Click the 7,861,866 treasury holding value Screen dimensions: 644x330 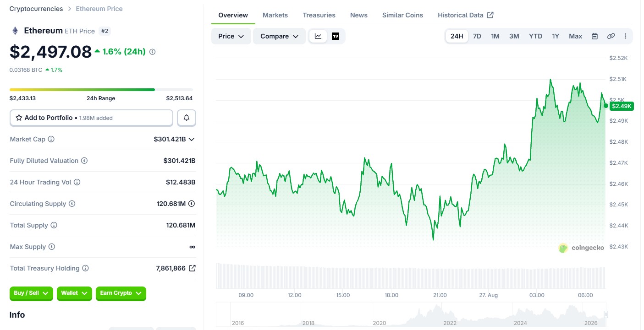(171, 268)
